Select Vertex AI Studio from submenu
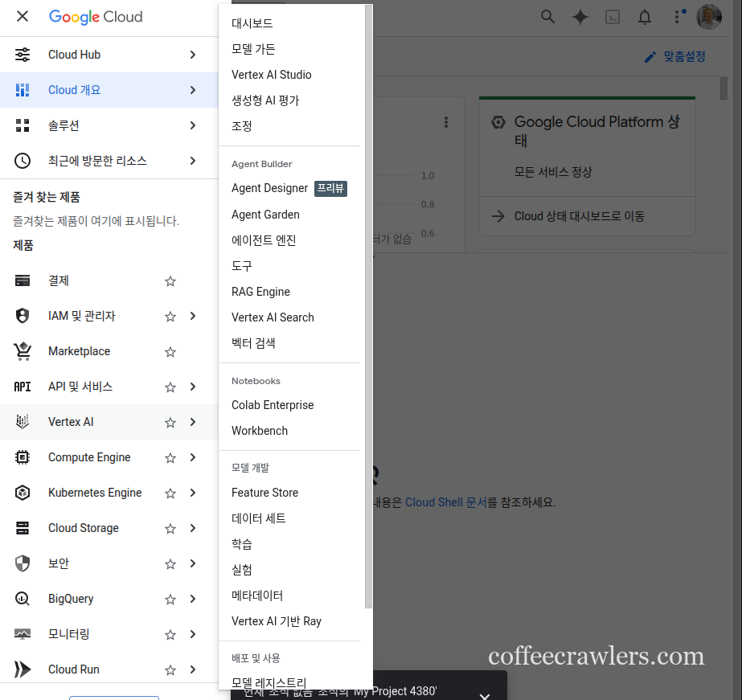Image resolution: width=742 pixels, height=700 pixels. click(271, 75)
